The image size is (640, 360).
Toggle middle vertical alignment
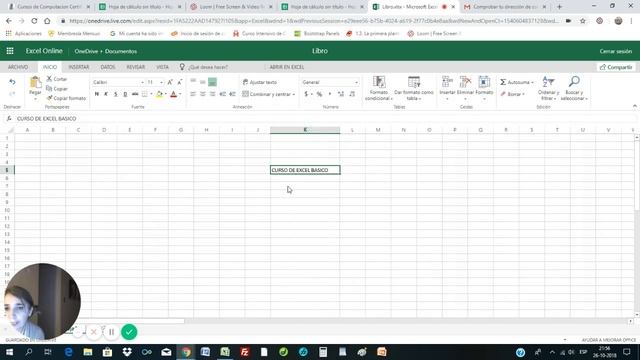[203, 82]
